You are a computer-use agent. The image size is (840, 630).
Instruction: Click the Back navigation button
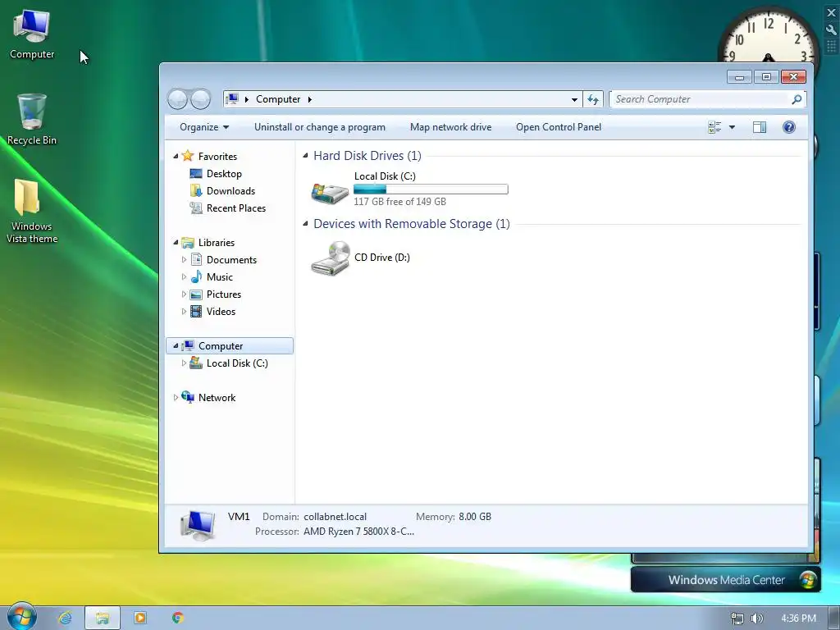178,99
